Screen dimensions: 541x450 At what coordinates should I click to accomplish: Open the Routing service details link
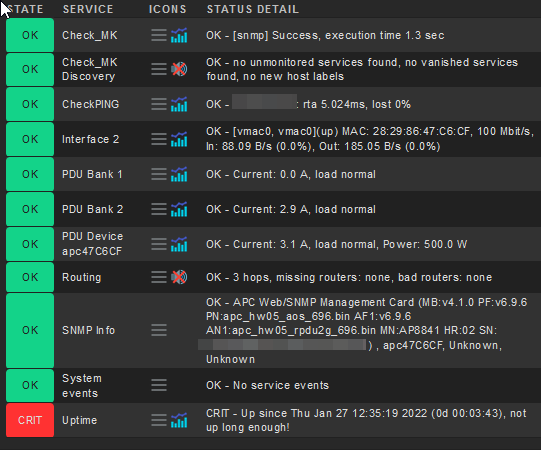pos(81,277)
